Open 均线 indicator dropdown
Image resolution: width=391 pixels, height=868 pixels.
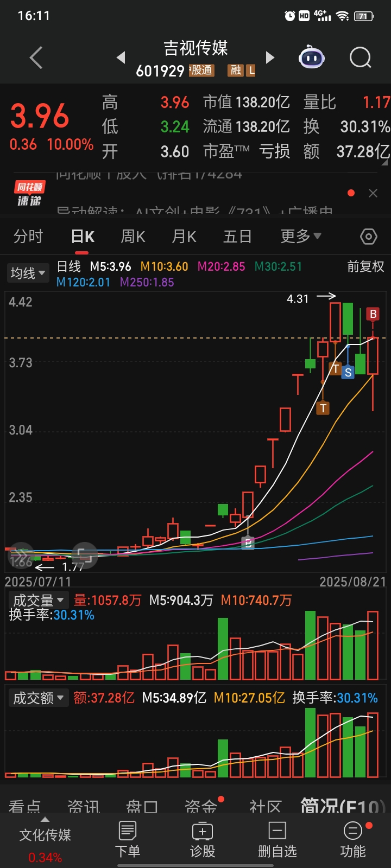27,273
